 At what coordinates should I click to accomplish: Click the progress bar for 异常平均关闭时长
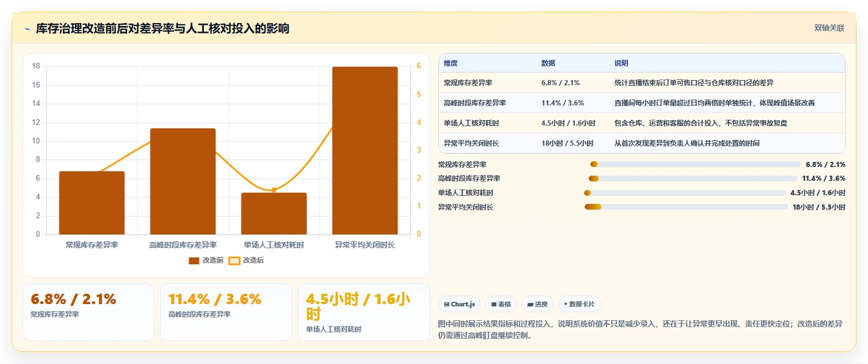pyautogui.click(x=686, y=207)
